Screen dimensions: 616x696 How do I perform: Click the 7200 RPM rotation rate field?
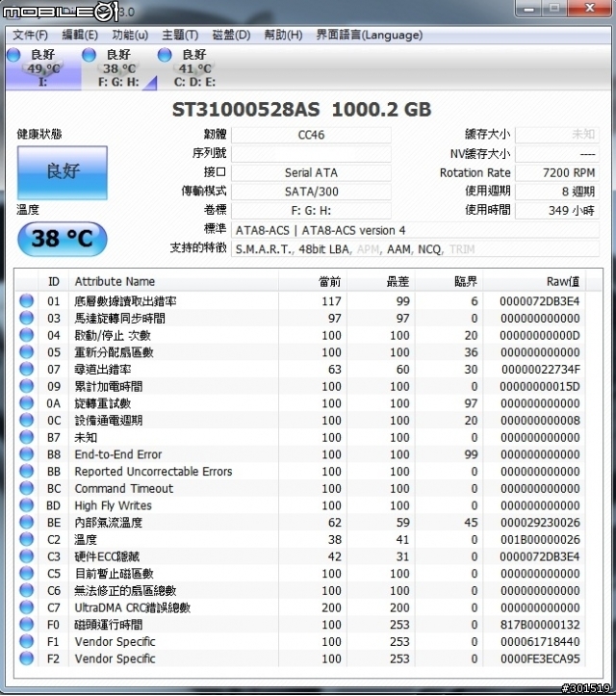[x=557, y=172]
